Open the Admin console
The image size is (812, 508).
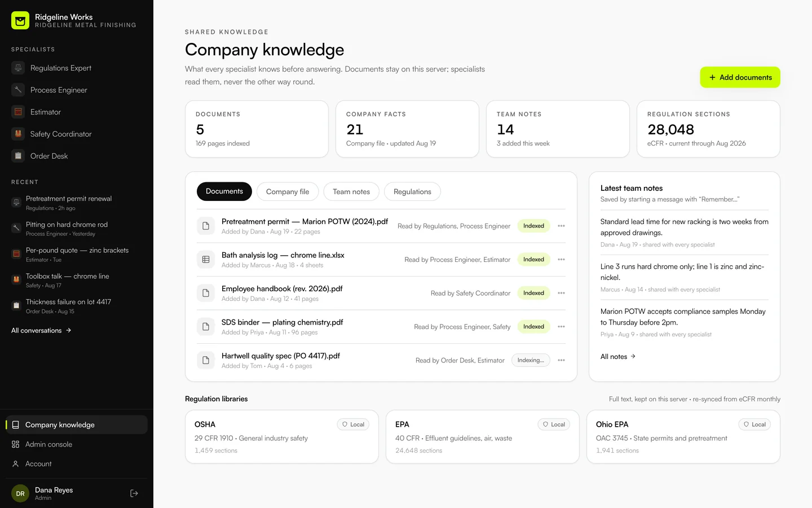click(77, 444)
